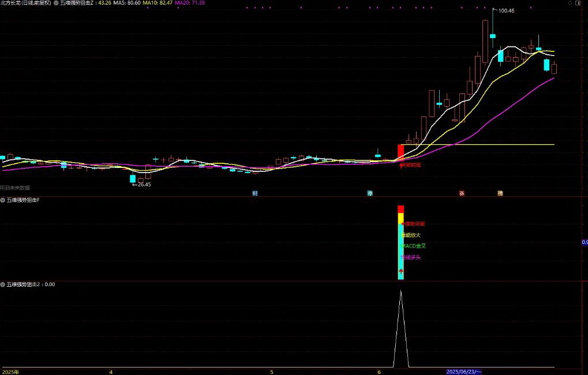Toggle the 五维强势狙击F sub-panel indicator button
The height and width of the screenshot is (375, 588).
(x=3, y=200)
